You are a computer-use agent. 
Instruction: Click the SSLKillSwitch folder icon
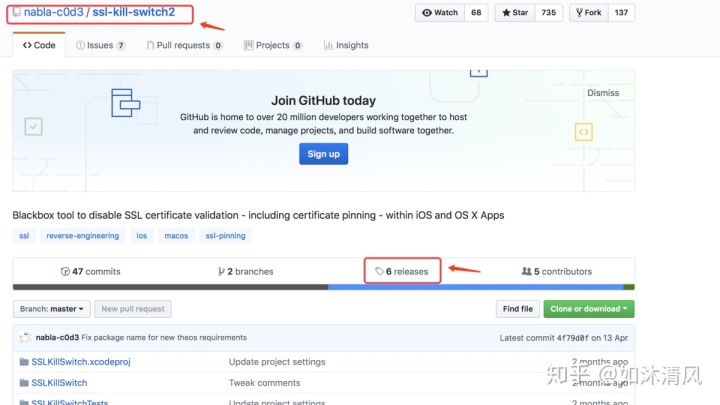click(24, 382)
